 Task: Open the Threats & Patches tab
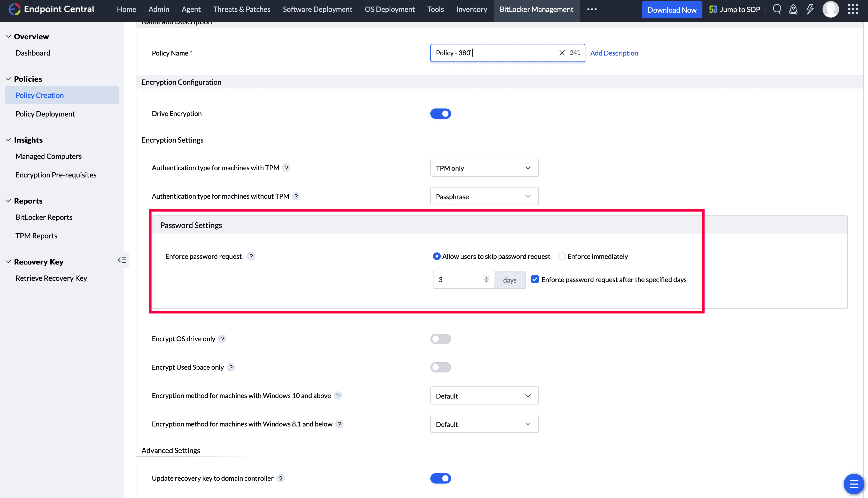(242, 9)
